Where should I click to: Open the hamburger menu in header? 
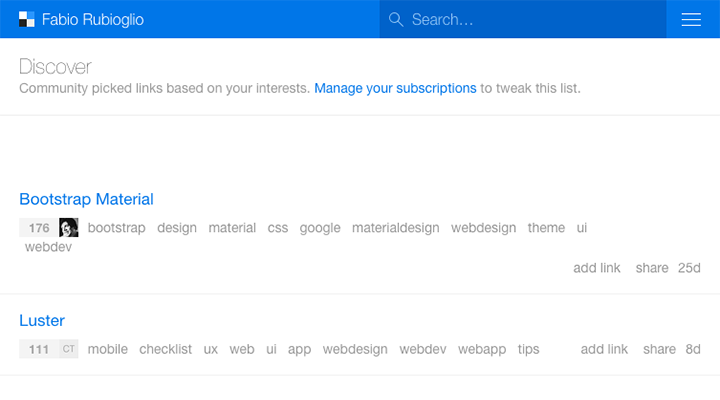pos(691,19)
